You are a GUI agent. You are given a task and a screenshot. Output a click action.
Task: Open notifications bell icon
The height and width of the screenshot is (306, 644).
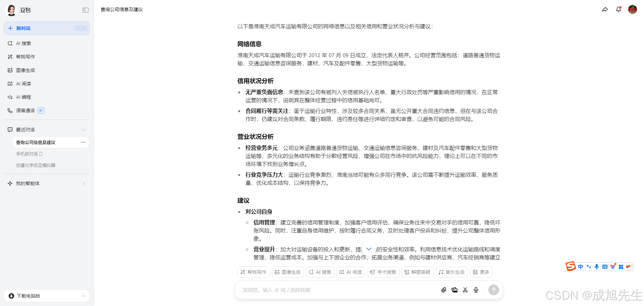(x=619, y=9)
